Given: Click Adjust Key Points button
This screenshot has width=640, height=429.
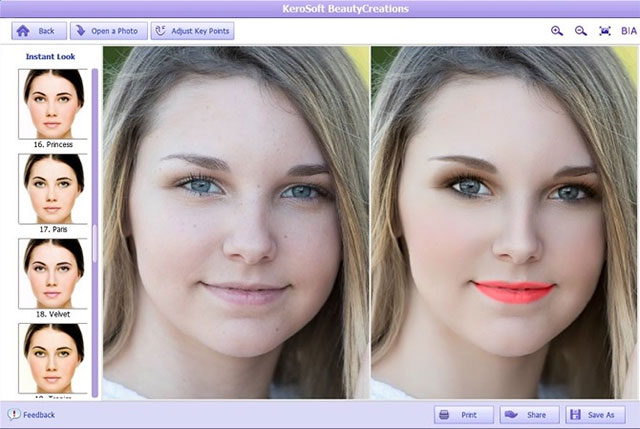Looking at the screenshot, I should 192,31.
